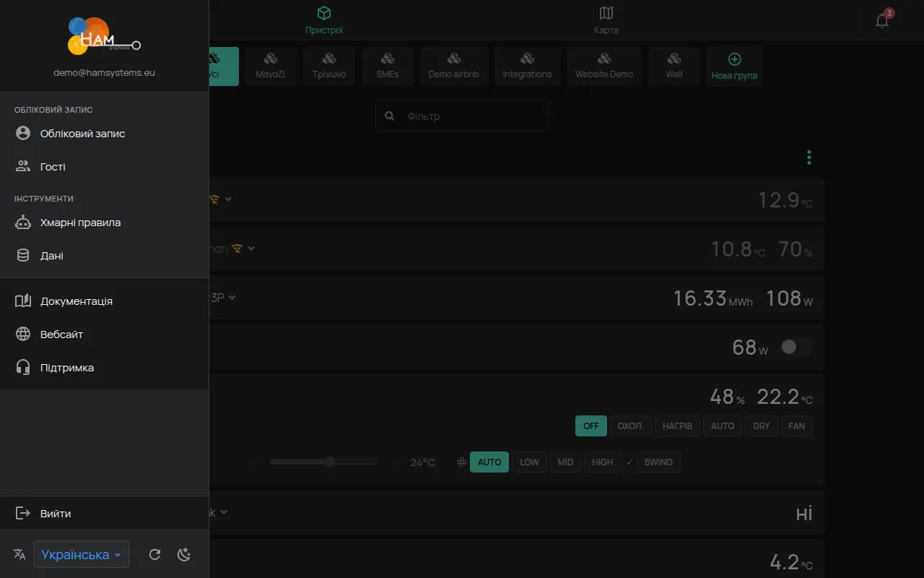This screenshot has height=578, width=924.
Task: Toggle the 68 W device power switch
Action: (796, 348)
